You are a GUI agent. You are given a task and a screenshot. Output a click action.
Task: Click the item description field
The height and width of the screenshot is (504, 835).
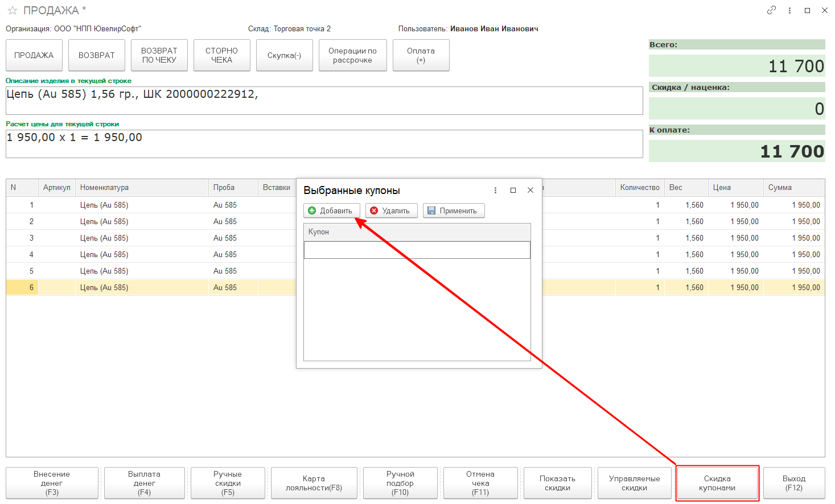pos(324,101)
